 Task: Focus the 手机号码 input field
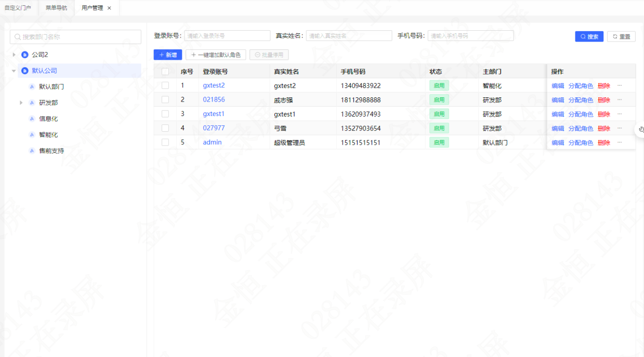pos(470,36)
